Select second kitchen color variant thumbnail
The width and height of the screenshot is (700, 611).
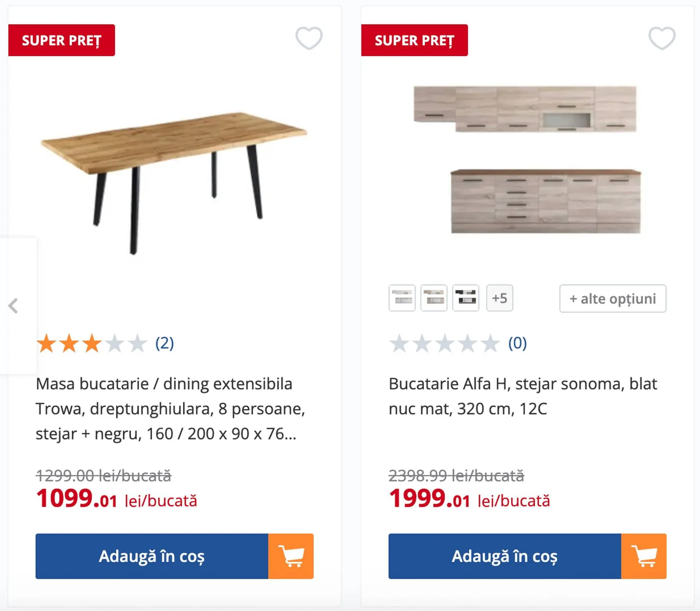[x=433, y=298]
